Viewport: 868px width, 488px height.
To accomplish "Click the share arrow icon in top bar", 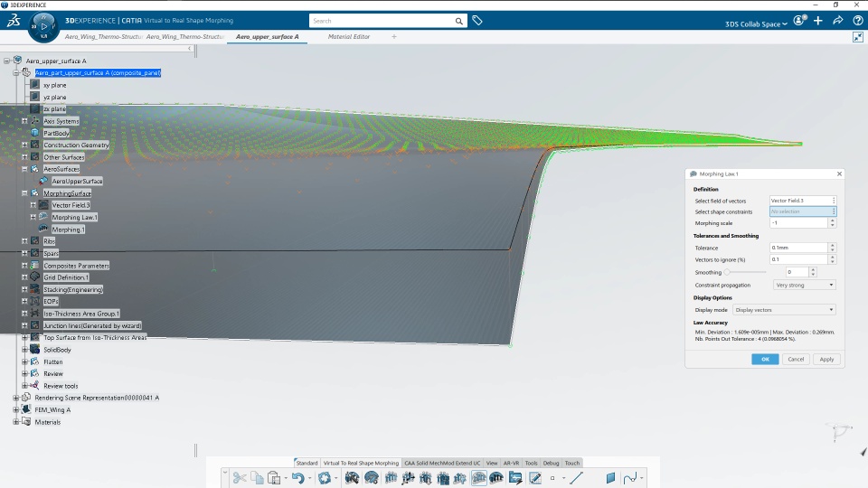I will coord(838,21).
